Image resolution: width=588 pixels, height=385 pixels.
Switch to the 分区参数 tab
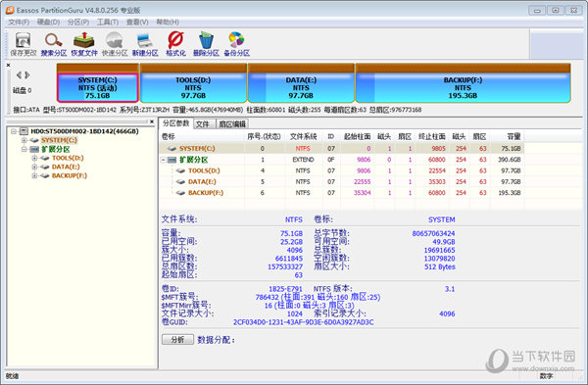click(175, 123)
